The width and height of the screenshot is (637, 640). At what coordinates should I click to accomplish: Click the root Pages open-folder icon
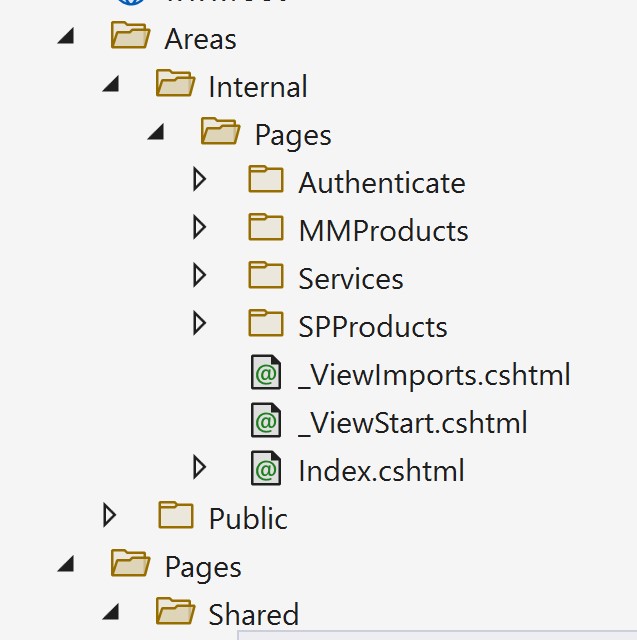131,563
